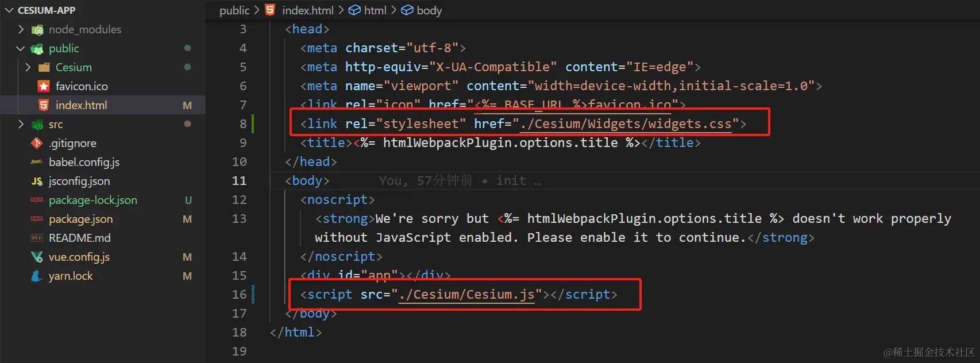
Task: Click the index.html breadcrumb segment
Action: [x=308, y=10]
